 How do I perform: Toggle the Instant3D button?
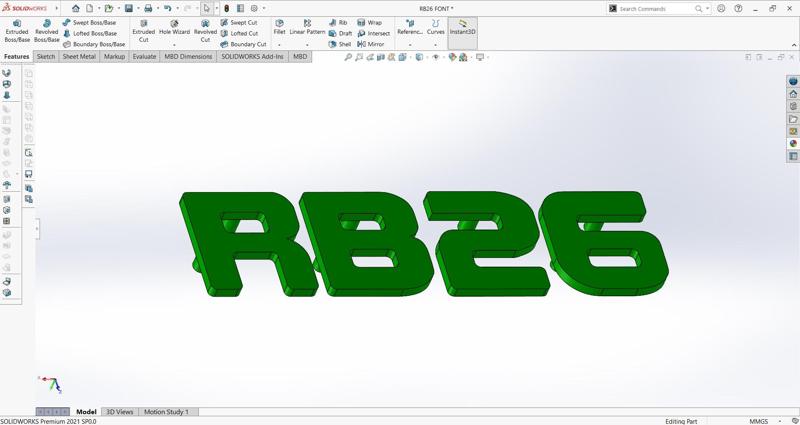[463, 31]
